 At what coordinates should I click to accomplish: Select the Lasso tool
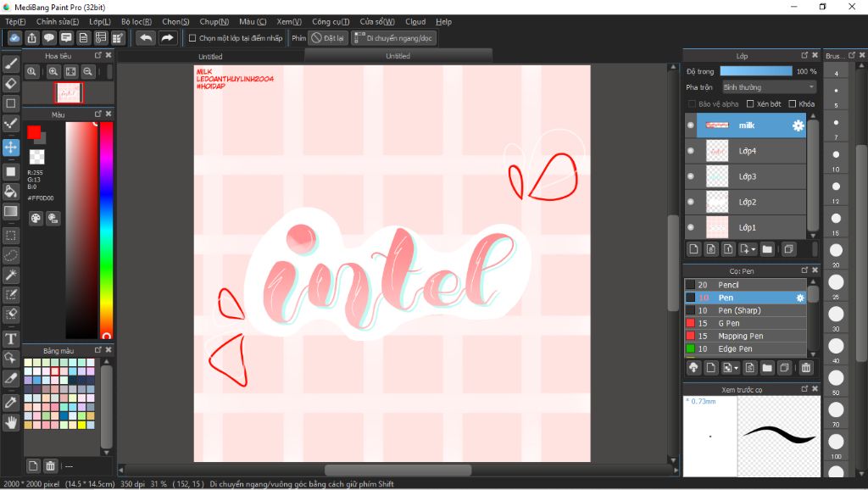pos(10,255)
